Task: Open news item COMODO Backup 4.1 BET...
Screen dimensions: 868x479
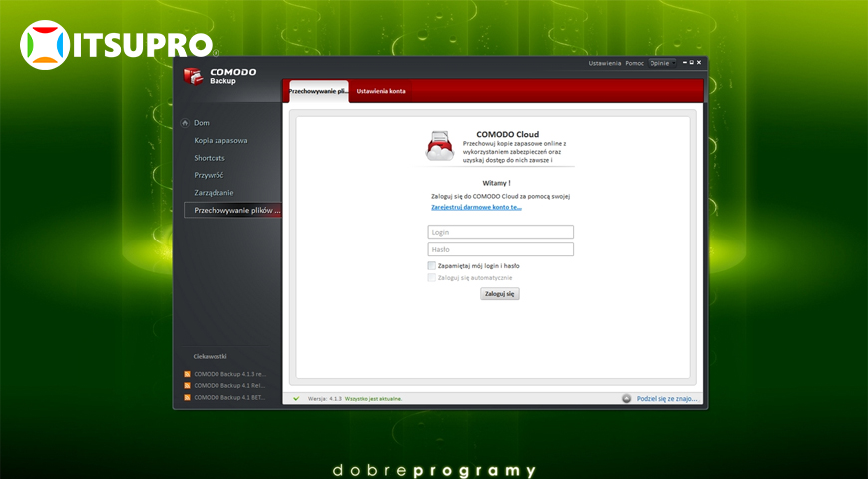Action: (x=229, y=397)
